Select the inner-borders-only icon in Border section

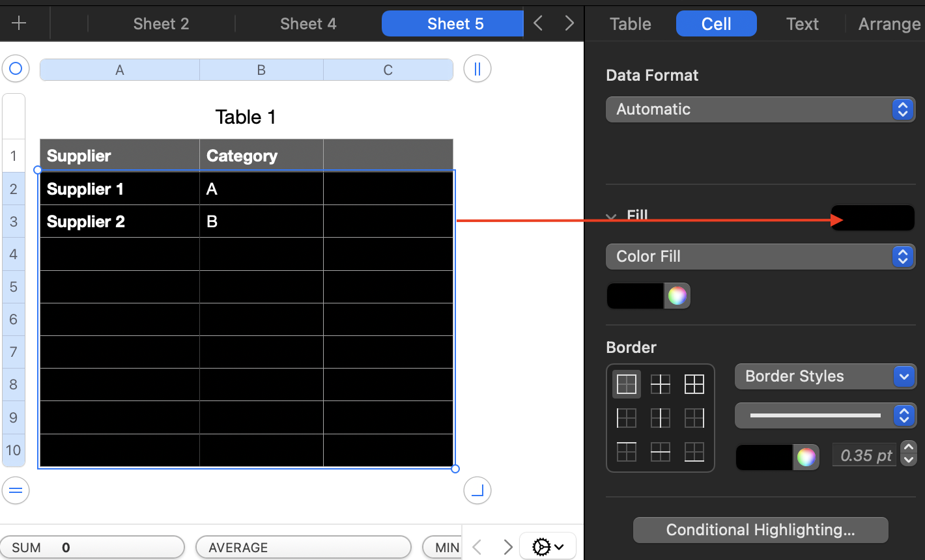point(660,384)
